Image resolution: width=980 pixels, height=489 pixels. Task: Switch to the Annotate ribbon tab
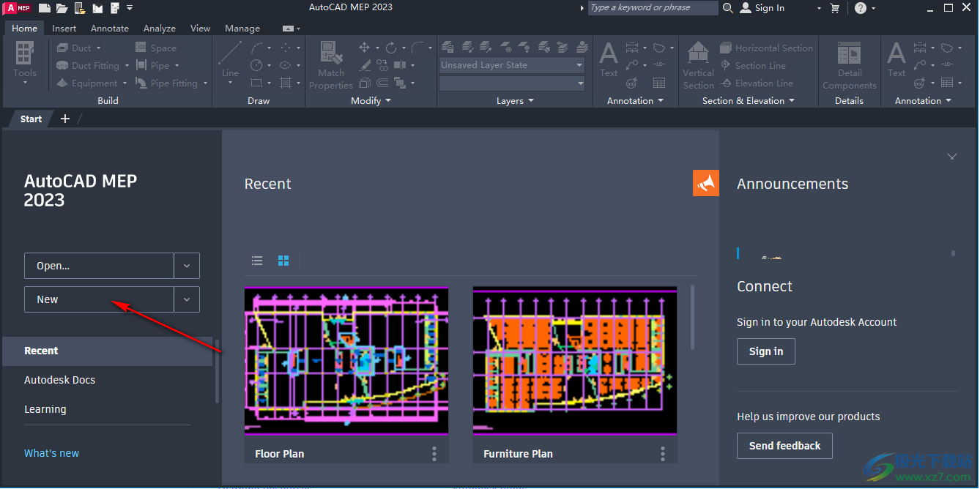[x=110, y=29]
